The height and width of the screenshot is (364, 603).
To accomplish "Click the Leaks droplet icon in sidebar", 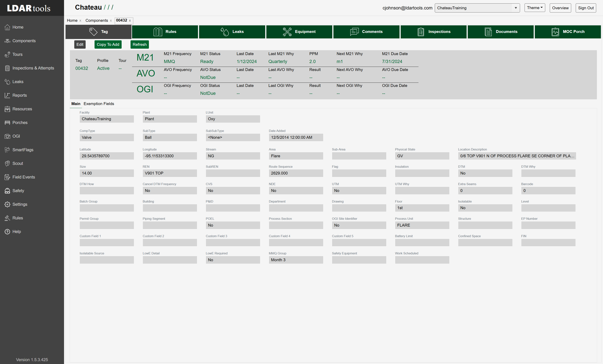I will (x=7, y=82).
